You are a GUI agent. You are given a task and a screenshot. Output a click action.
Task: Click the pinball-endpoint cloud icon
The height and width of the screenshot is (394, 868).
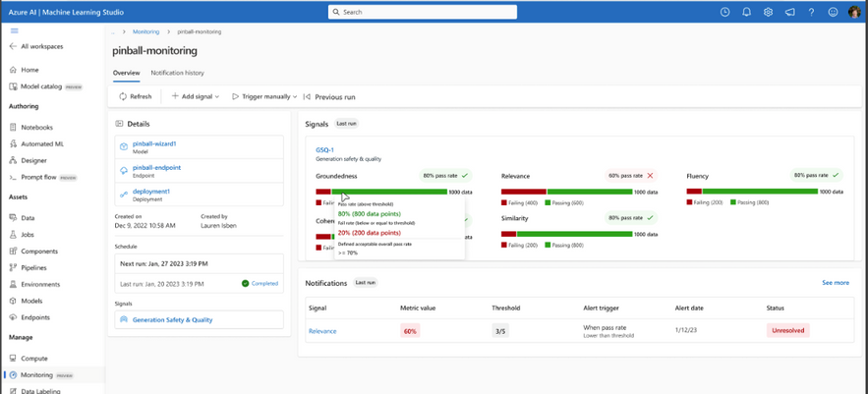[124, 170]
